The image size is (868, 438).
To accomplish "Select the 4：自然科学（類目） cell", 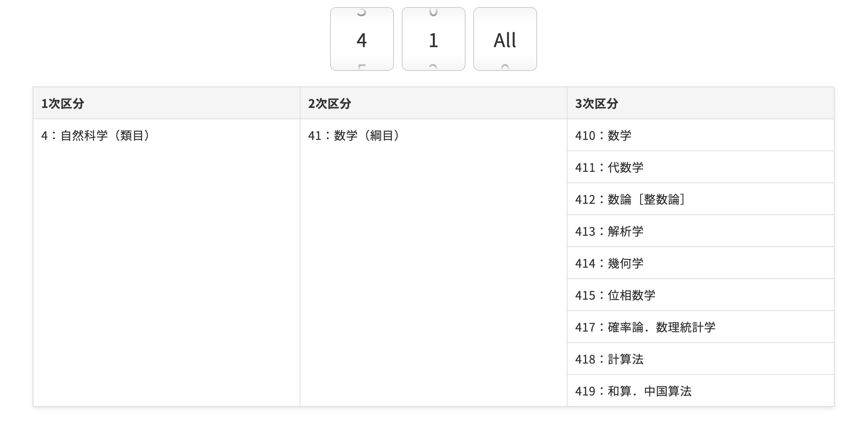I will click(x=96, y=136).
